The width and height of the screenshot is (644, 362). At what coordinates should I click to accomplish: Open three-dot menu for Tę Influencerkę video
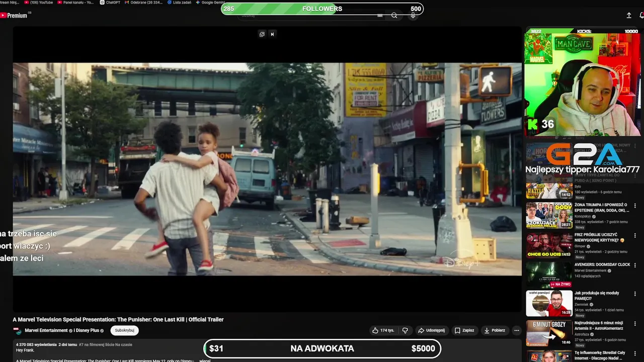tap(635, 353)
